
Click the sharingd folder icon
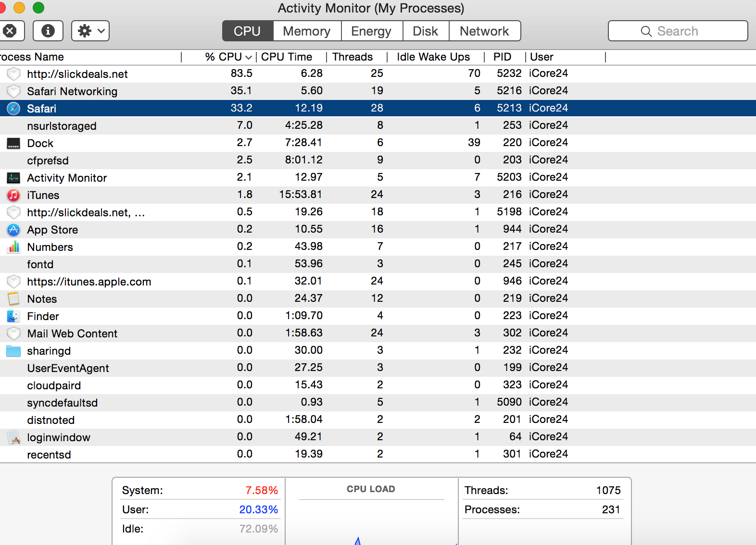13,351
